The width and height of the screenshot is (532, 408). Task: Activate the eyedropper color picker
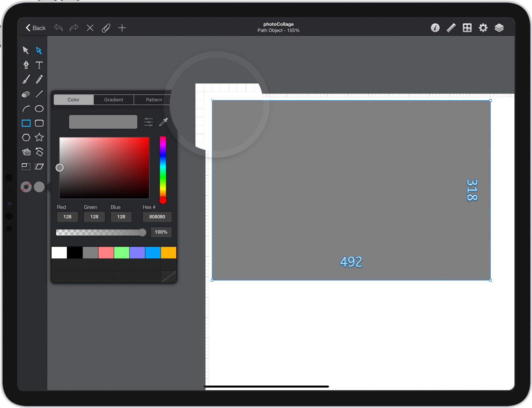163,122
